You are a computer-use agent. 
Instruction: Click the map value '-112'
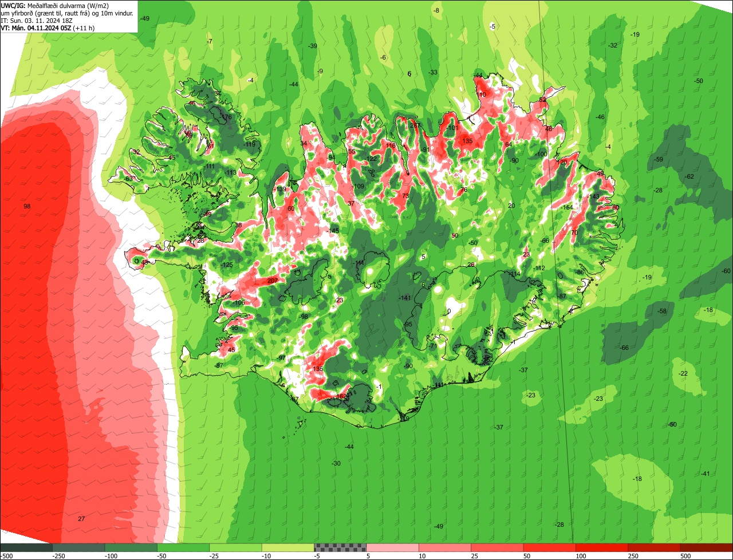click(539, 268)
